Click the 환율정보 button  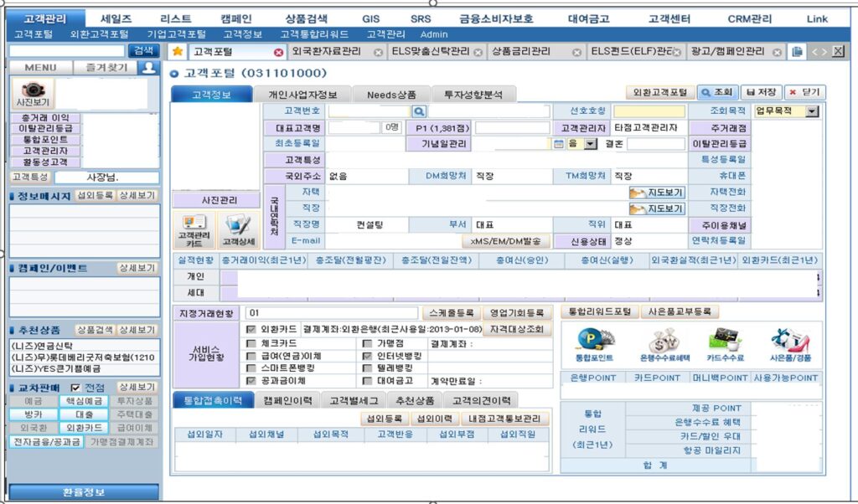point(84,492)
